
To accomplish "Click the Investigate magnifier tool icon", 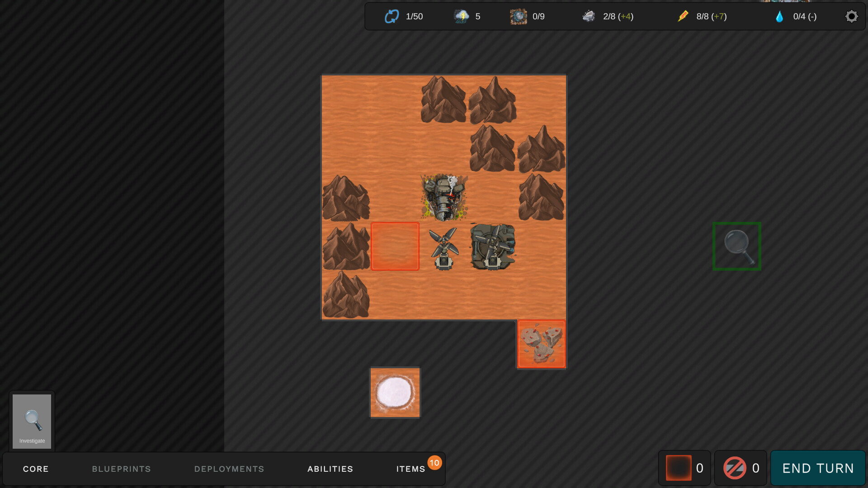I will click(x=32, y=420).
